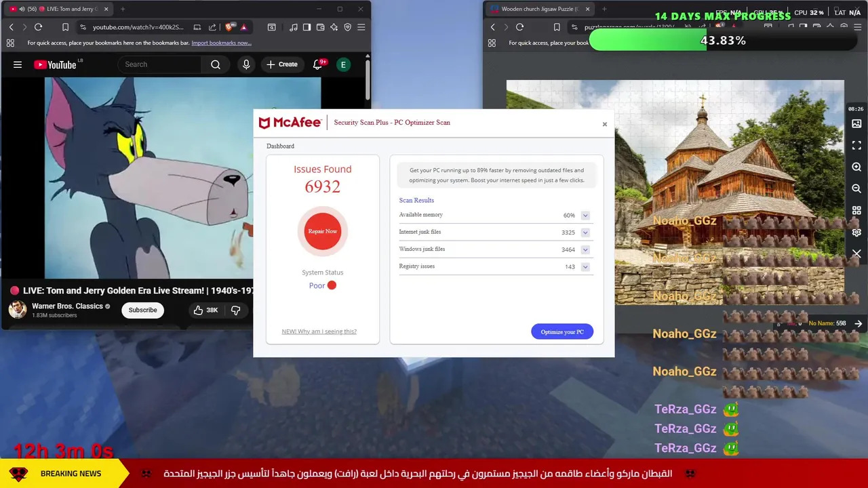
Task: Click Import bookmarks now link
Action: [x=221, y=43]
